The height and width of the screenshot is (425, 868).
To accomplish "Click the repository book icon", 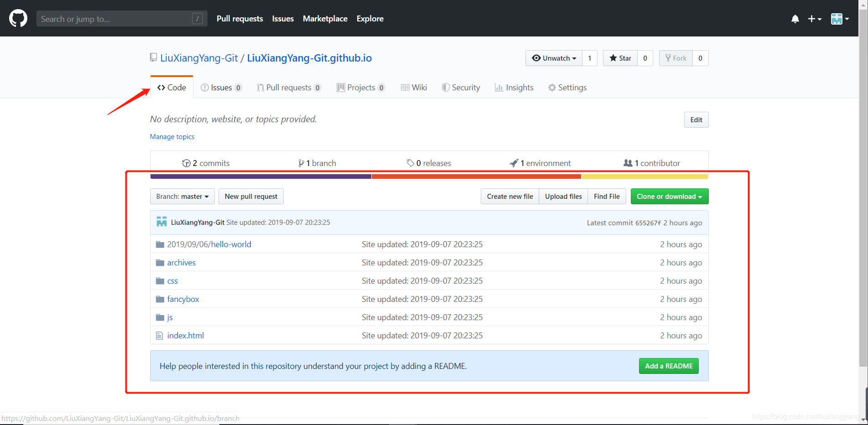I will pos(153,58).
